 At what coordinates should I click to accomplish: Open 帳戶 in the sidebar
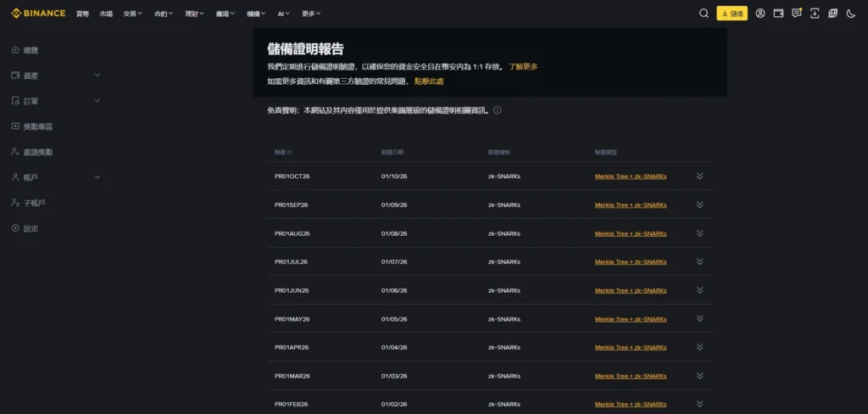pyautogui.click(x=31, y=177)
